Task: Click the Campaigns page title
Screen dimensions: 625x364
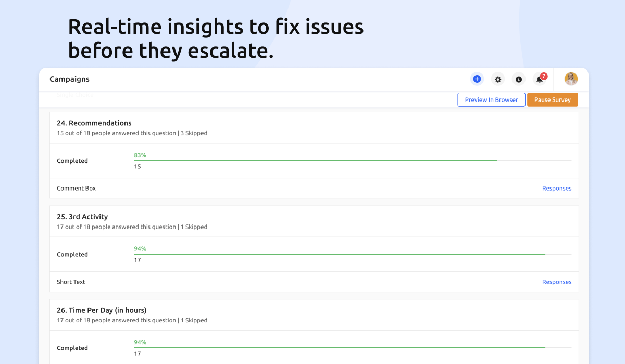Action: pyautogui.click(x=69, y=79)
